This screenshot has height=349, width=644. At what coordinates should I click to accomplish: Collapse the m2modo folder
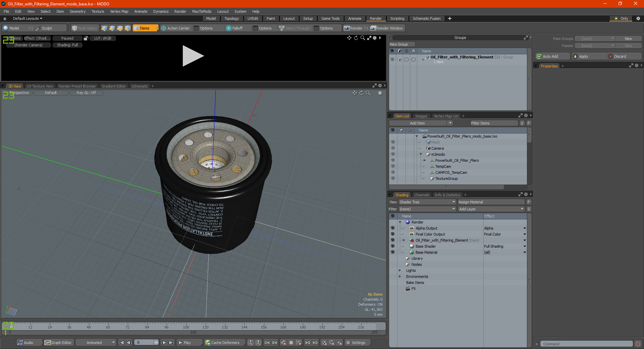pos(421,154)
